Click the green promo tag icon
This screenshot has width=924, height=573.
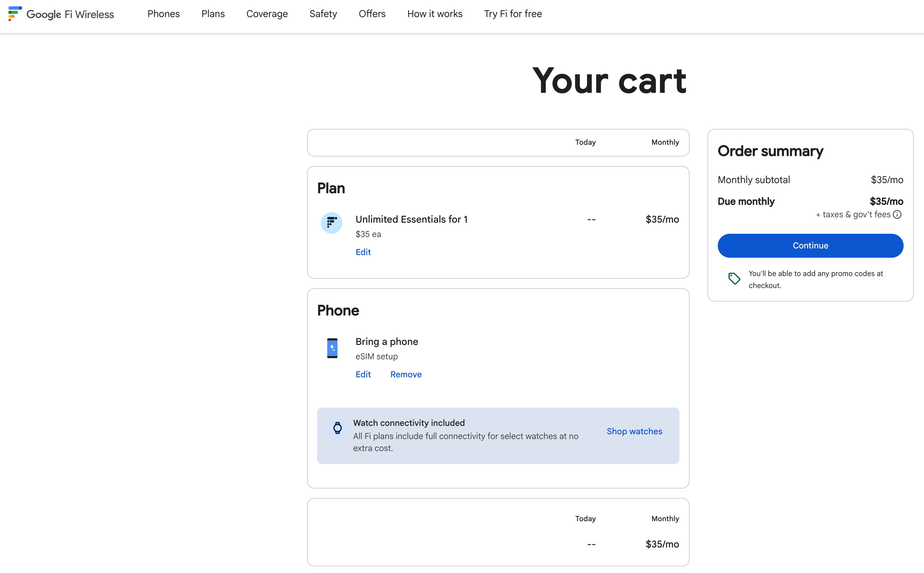(x=734, y=278)
